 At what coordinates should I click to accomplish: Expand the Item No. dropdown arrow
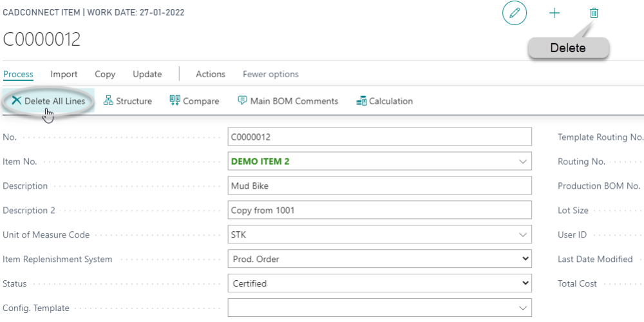tap(523, 162)
